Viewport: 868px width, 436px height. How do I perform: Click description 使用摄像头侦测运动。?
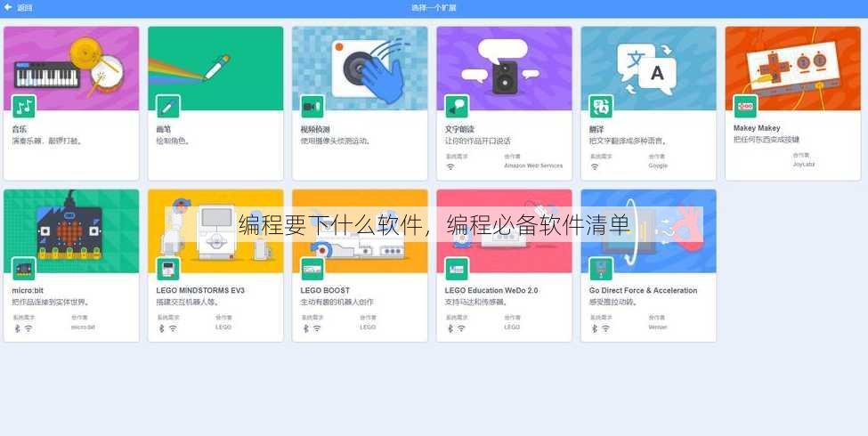tap(336, 141)
